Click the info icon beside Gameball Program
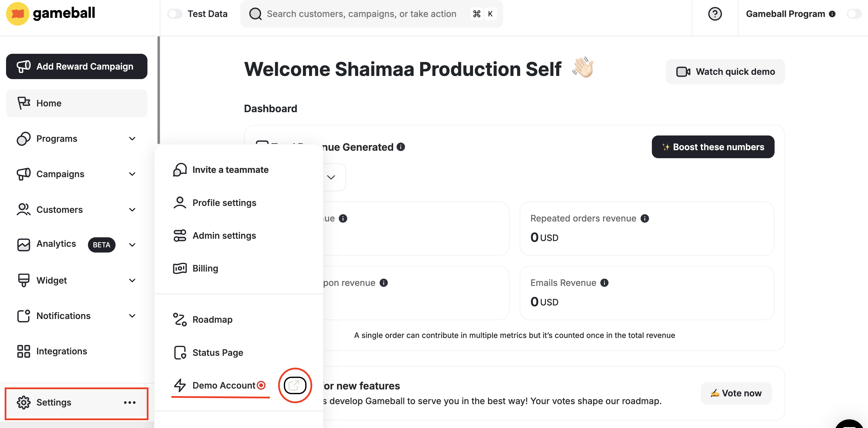This screenshot has height=428, width=868. [832, 14]
